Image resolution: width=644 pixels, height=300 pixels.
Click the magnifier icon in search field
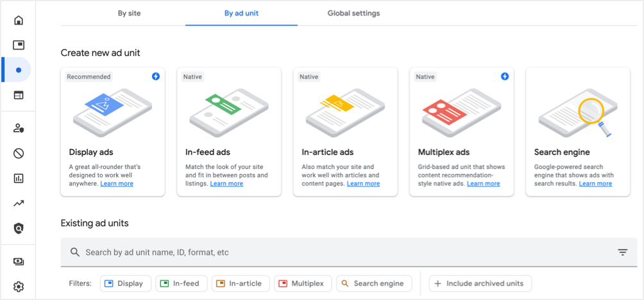click(75, 252)
